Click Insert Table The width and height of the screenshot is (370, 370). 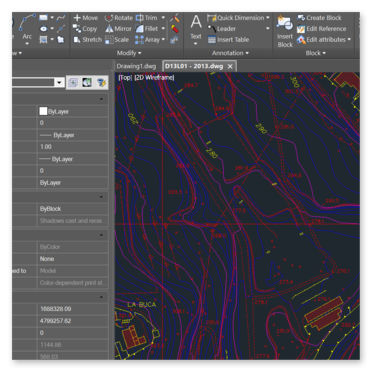coord(228,40)
